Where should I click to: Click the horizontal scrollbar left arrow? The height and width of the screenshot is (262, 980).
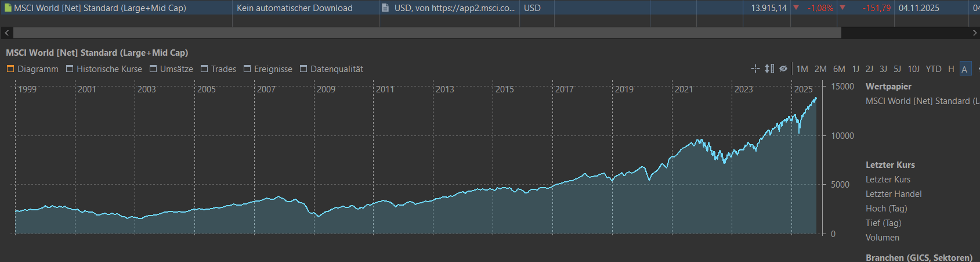coord(7,33)
